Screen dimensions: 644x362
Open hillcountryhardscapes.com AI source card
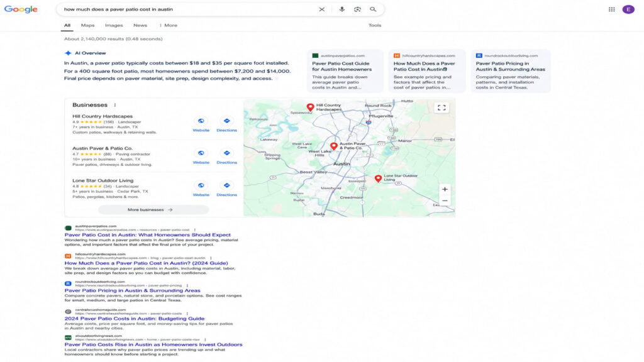(427, 71)
